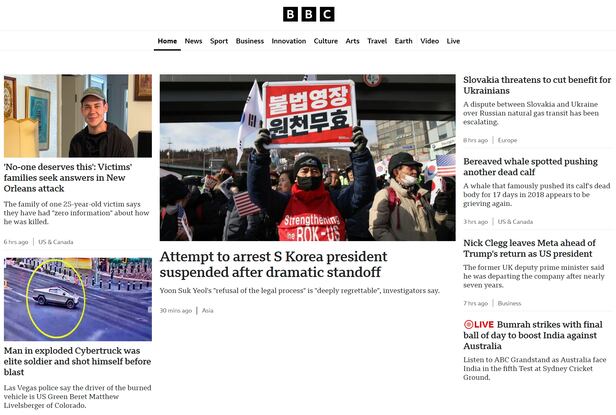Read the S Korea president arrest attempt story

tap(272, 264)
